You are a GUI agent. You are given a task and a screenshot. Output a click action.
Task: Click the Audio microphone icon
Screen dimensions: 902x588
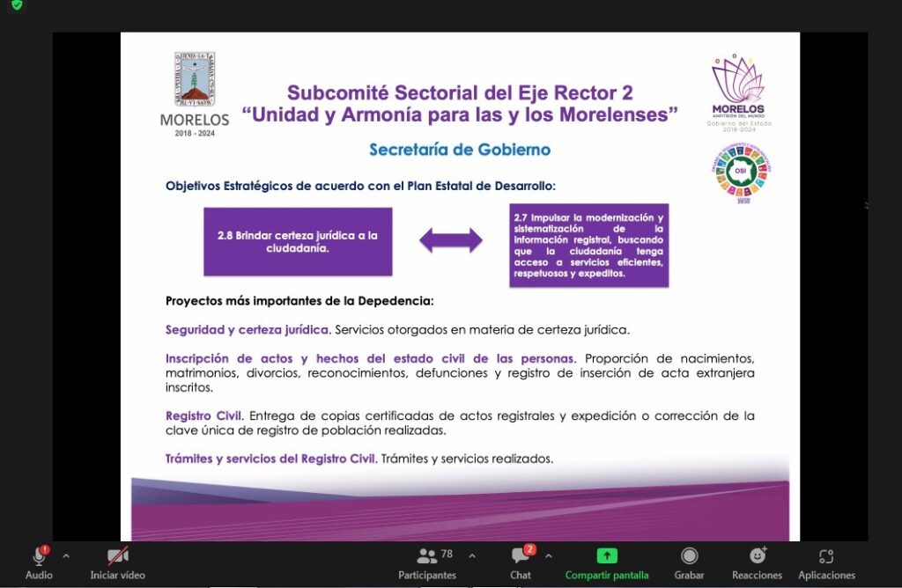39,556
